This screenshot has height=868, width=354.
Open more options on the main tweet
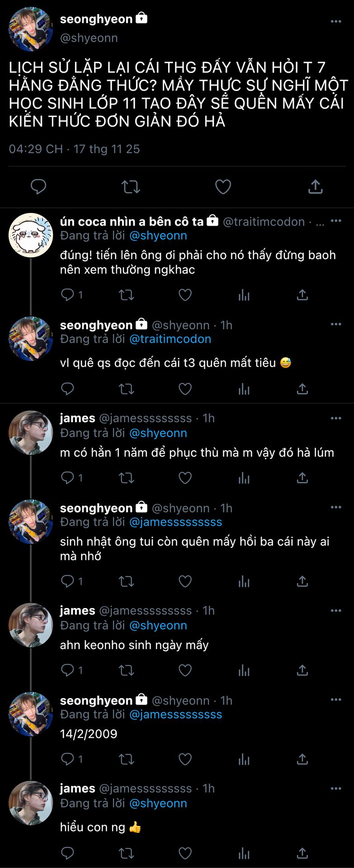coord(336,21)
